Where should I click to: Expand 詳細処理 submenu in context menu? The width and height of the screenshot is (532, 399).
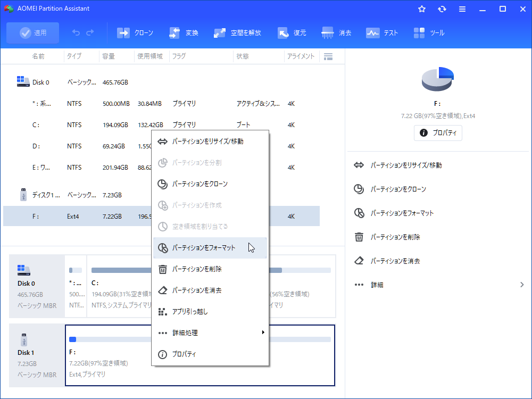point(211,333)
